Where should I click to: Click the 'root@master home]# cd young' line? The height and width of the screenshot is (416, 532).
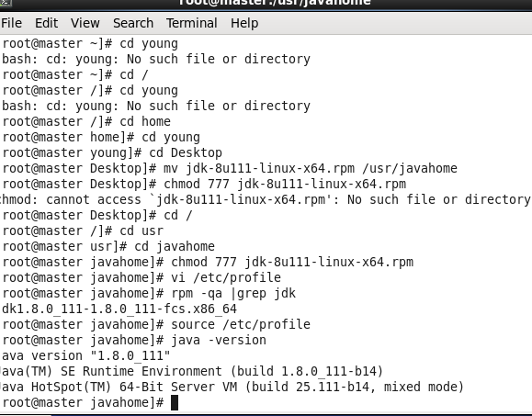tap(101, 137)
